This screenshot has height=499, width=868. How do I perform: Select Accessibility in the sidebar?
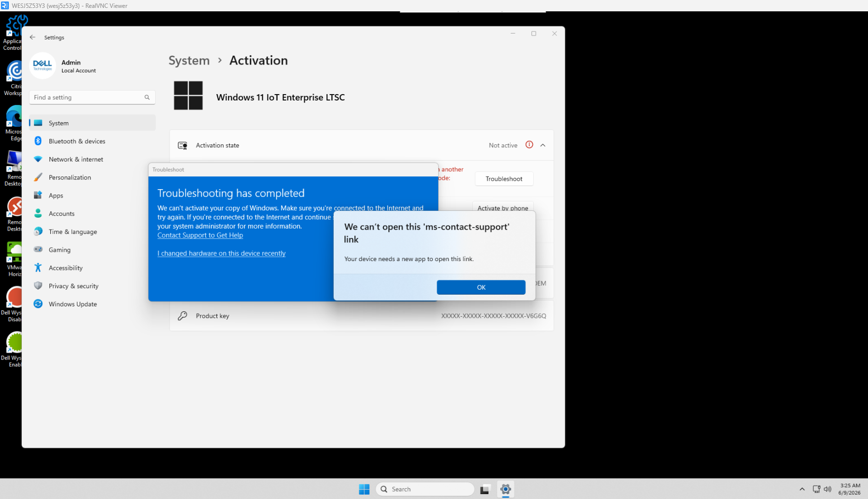(92, 268)
